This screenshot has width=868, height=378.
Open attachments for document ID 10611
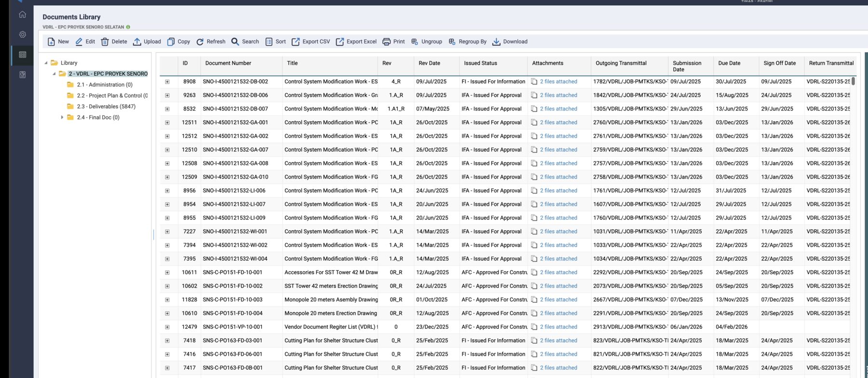pyautogui.click(x=558, y=272)
